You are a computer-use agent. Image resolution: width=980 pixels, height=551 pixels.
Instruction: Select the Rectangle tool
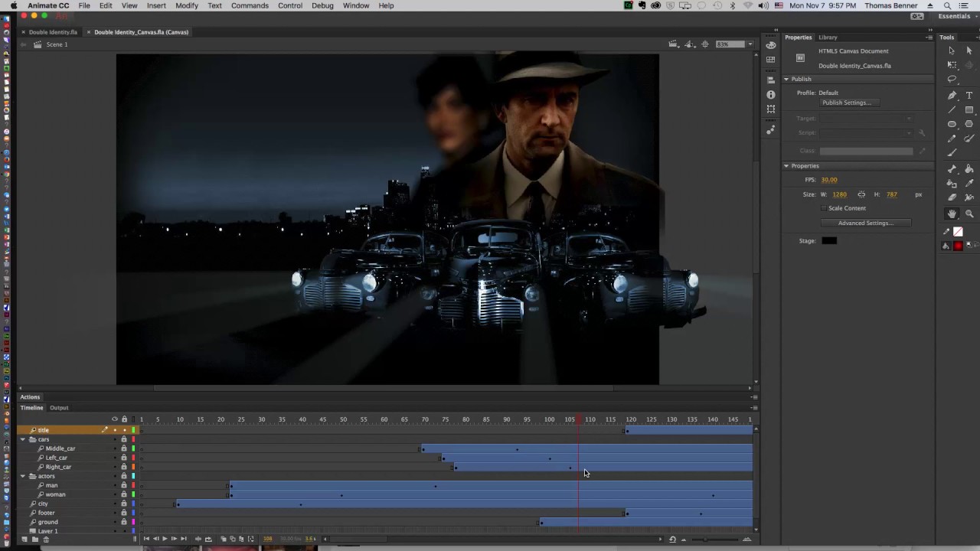[969, 110]
